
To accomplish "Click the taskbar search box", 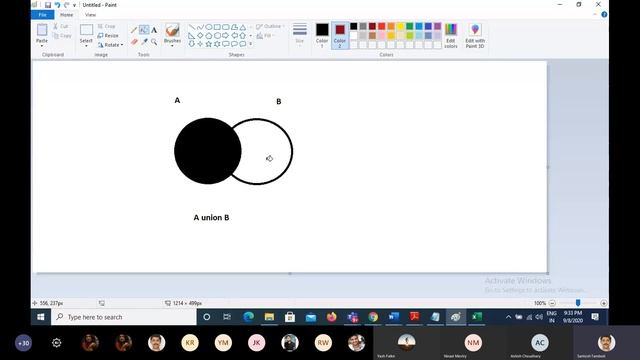I will (x=124, y=317).
